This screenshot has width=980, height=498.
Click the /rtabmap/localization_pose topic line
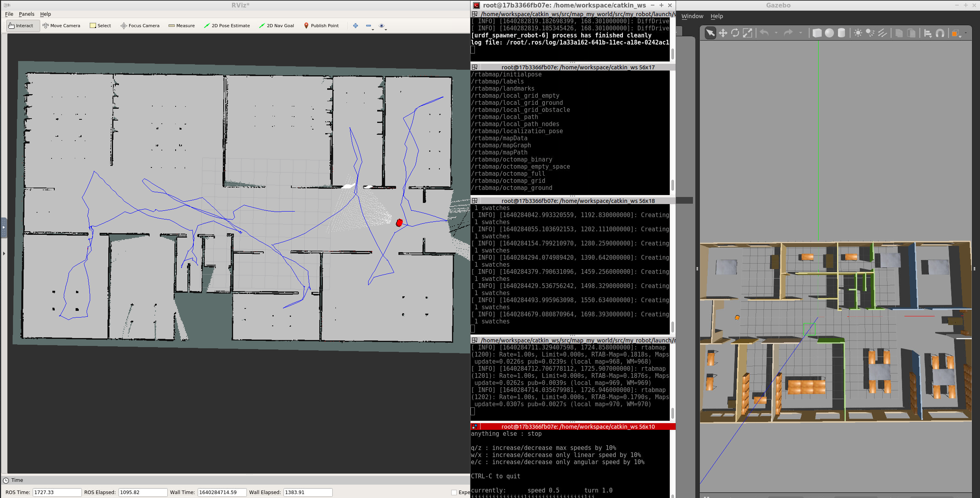click(x=517, y=131)
